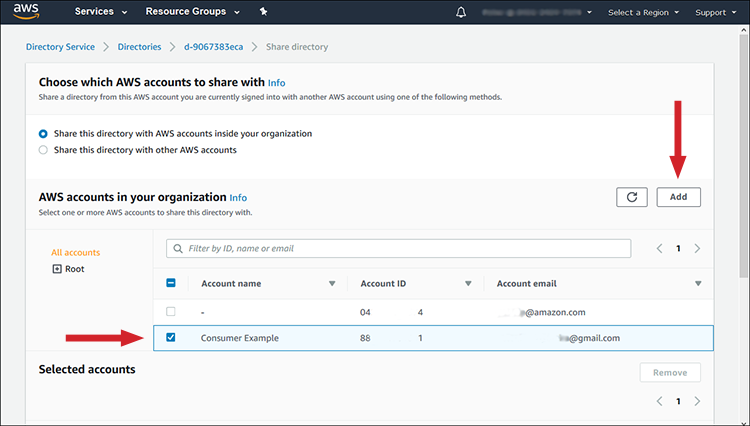The height and width of the screenshot is (426, 750).
Task: Sort by Account email column arrow
Action: pos(698,284)
